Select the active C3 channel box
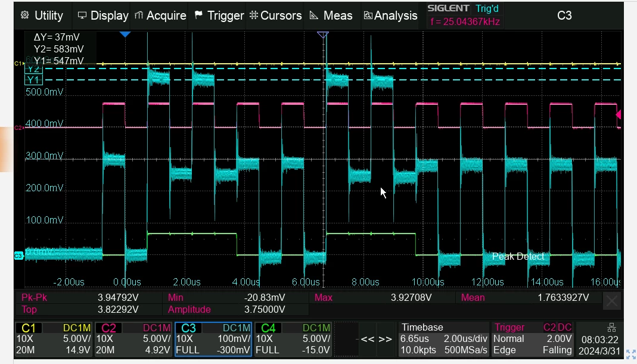The width and height of the screenshot is (637, 364). 213,339
